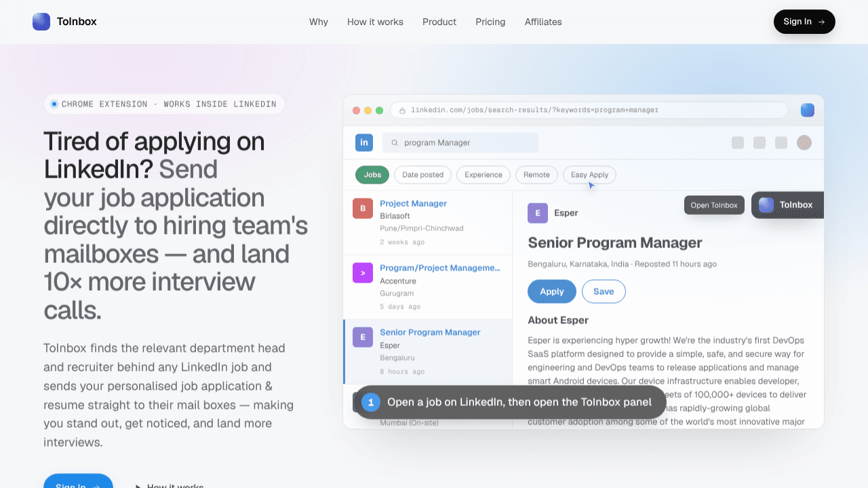This screenshot has height=488, width=868.
Task: Click the last gray square icon beside avatar
Action: pos(781,142)
